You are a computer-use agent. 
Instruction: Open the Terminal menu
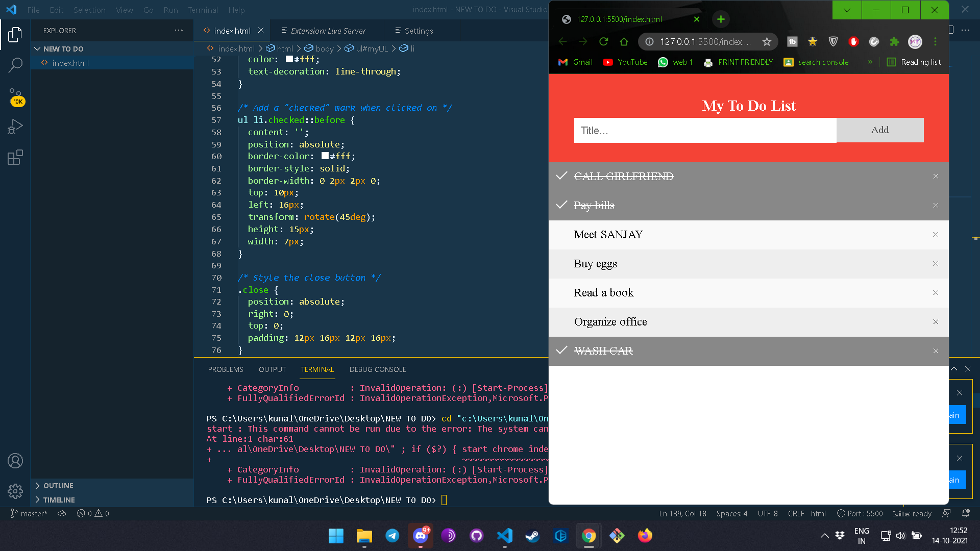203,10
